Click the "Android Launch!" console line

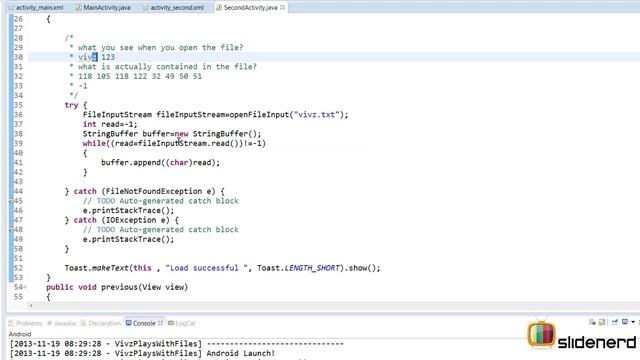tap(241, 353)
